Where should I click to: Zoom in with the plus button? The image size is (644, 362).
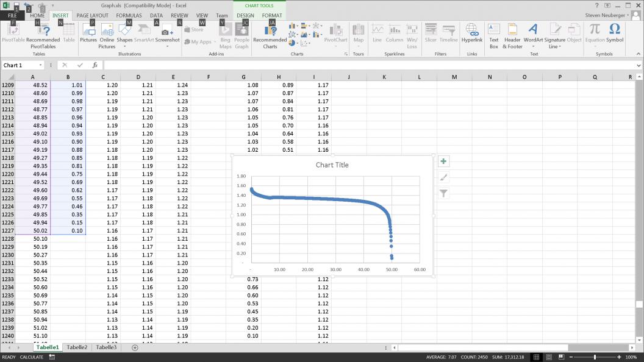click(x=619, y=357)
